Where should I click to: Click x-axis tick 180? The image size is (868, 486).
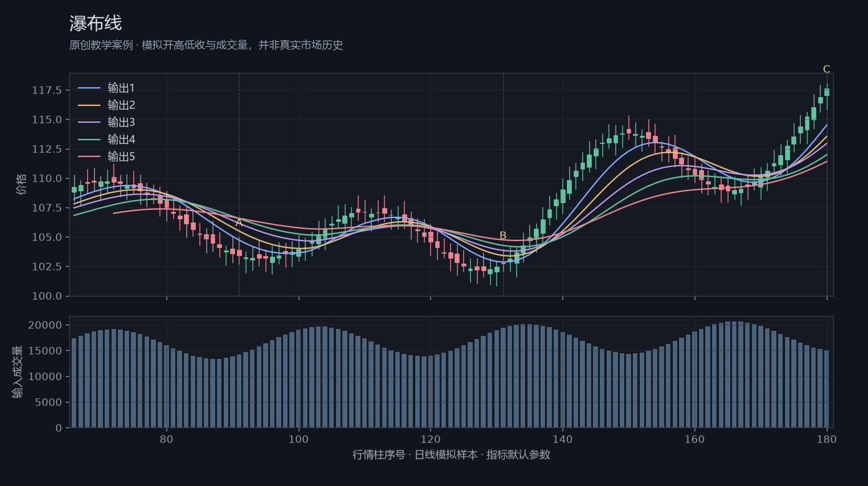[x=827, y=439]
